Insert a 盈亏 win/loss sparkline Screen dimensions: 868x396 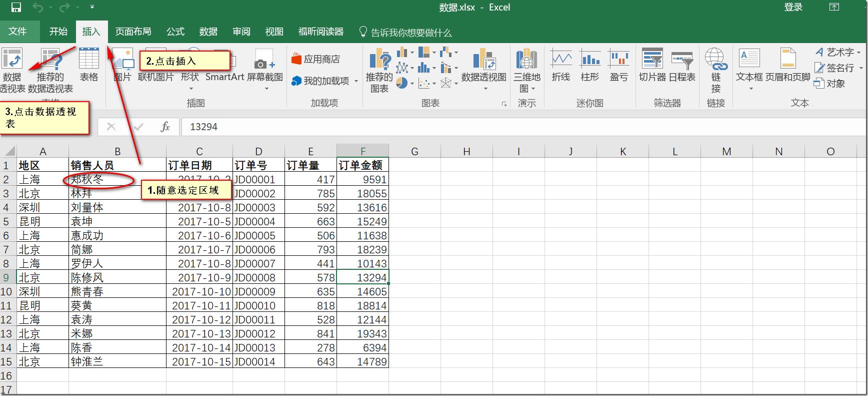(x=619, y=65)
